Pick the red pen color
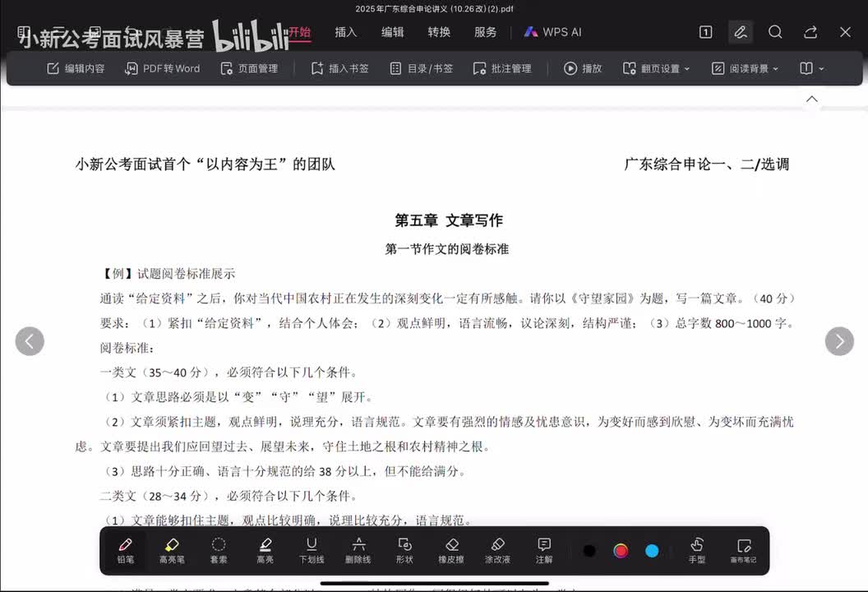Image resolution: width=868 pixels, height=592 pixels. [621, 550]
